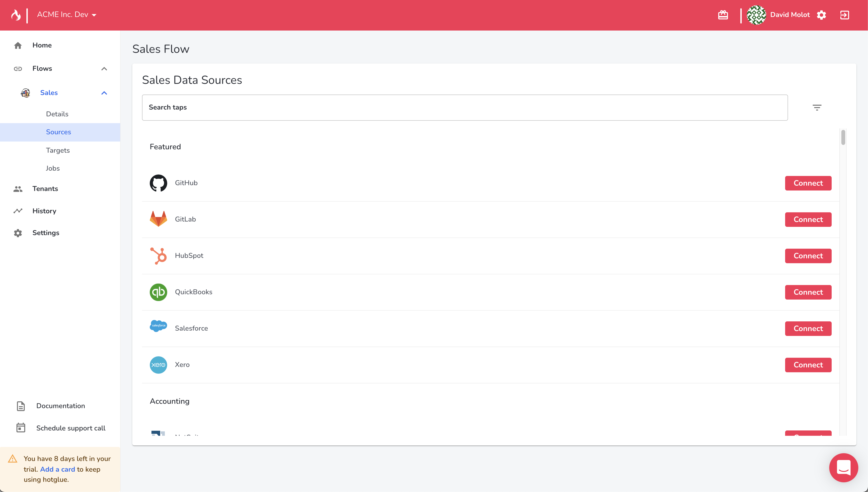
Task: Click the David Molot username
Action: (790, 15)
